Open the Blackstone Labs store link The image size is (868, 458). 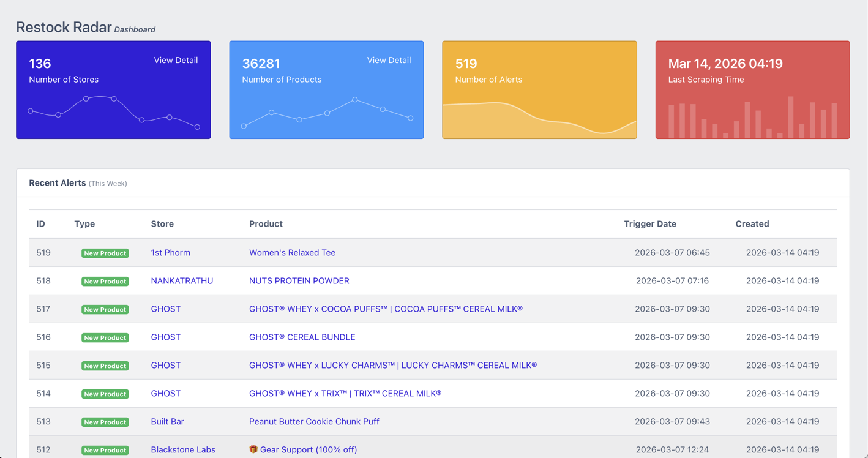tap(183, 449)
